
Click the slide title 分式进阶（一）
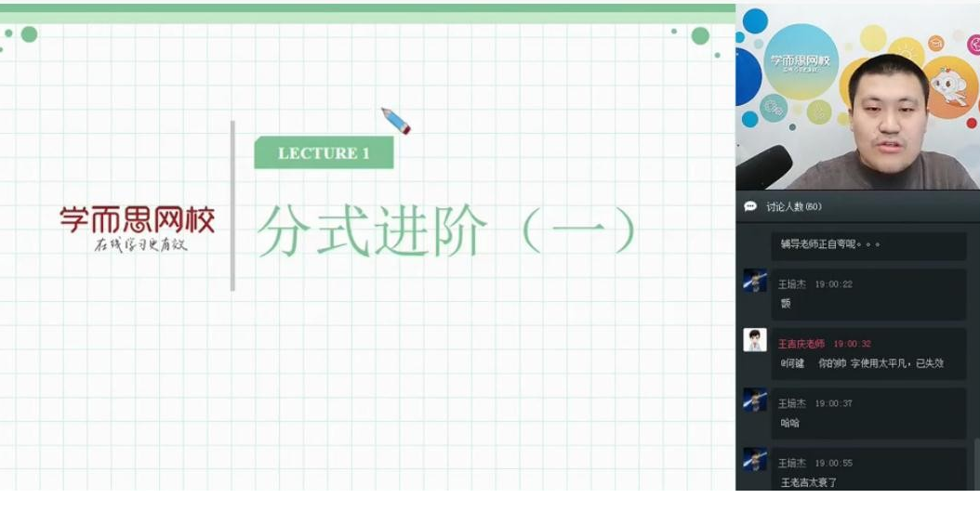click(x=446, y=230)
